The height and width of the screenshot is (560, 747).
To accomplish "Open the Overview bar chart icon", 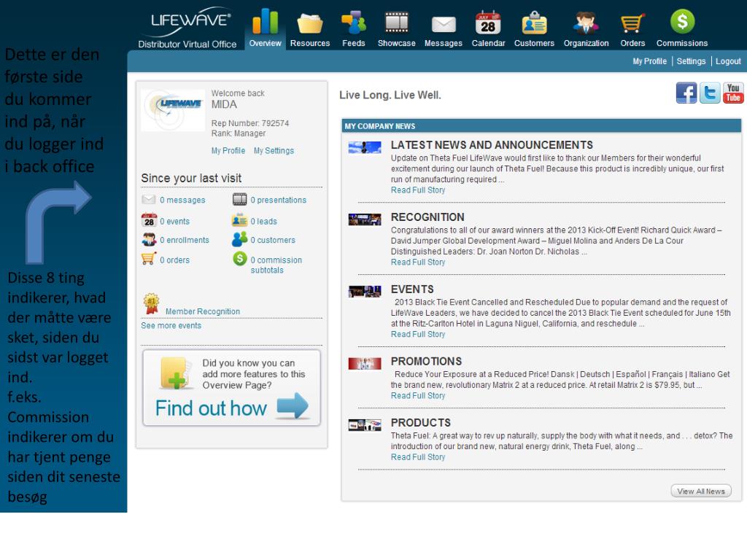I will coord(265,21).
